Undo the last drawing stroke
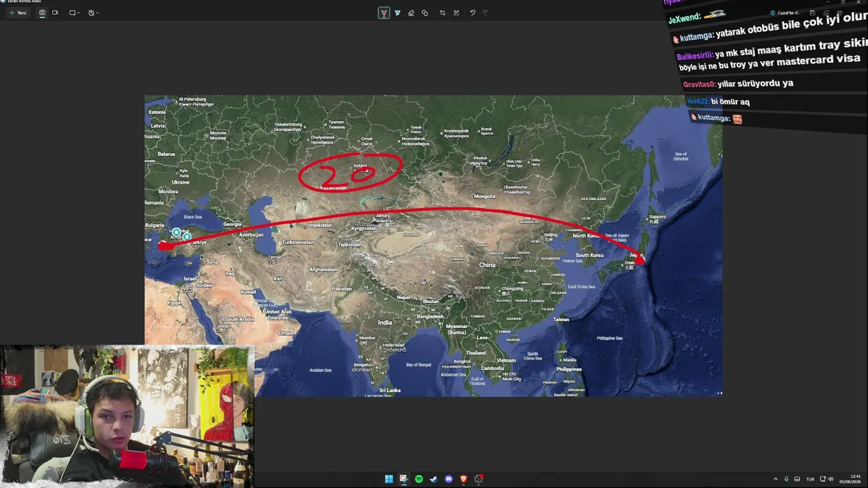868x488 pixels. point(473,13)
